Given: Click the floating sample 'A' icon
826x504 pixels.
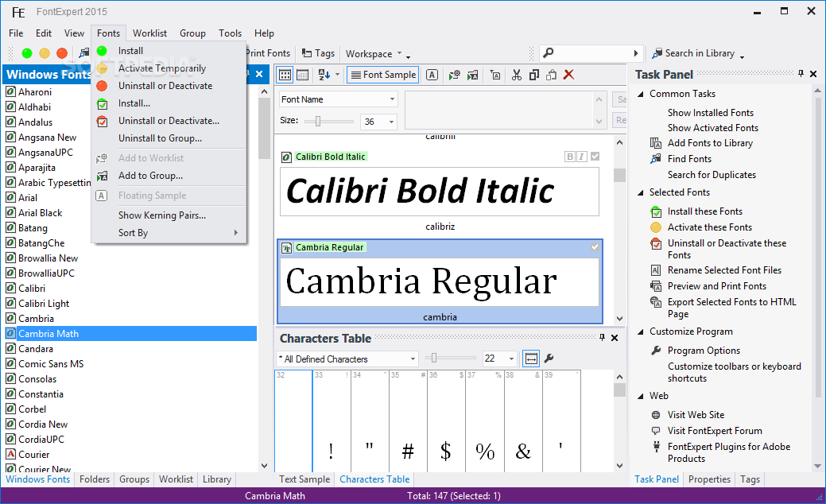Looking at the screenshot, I should (x=432, y=75).
